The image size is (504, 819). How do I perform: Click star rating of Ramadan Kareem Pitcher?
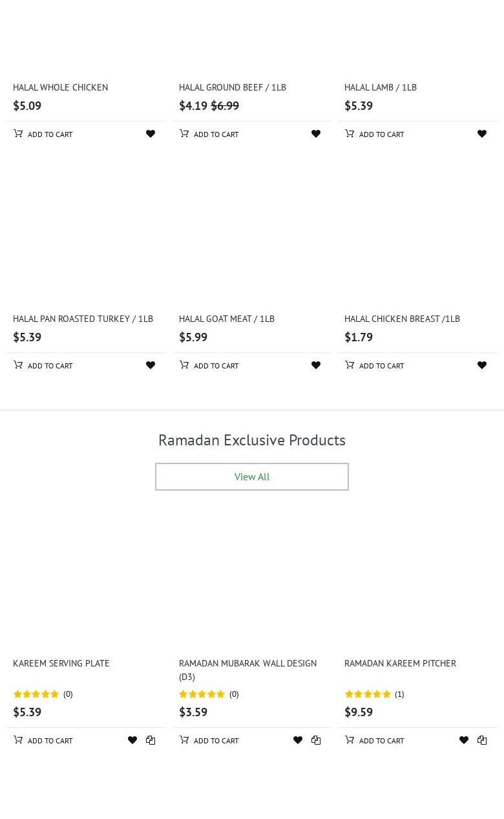click(x=368, y=694)
